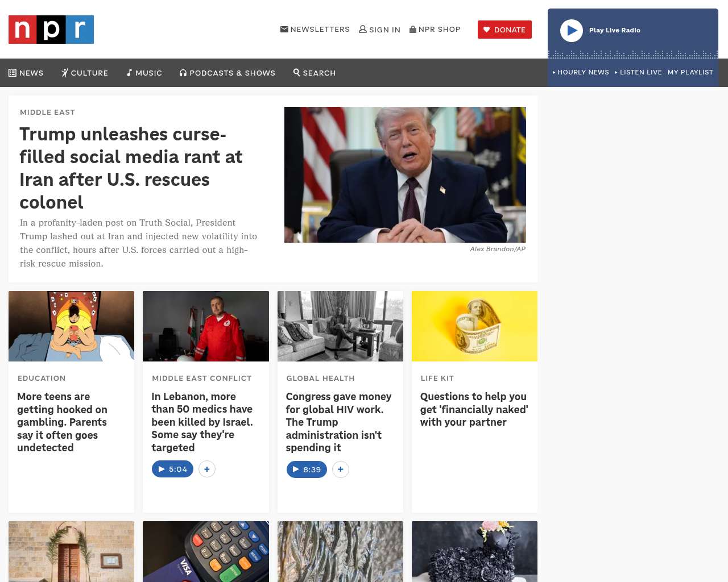Screen dimensions: 728x582
Task: Open Sign In via person icon
Action: (379, 30)
